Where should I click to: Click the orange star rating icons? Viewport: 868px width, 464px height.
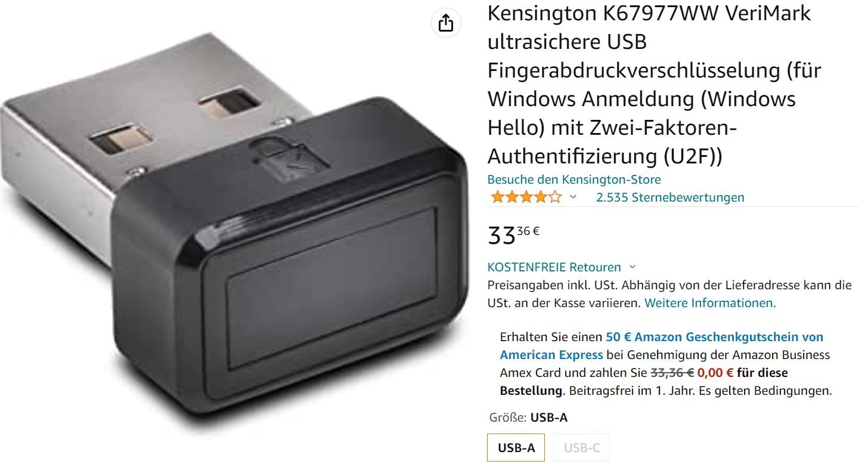coord(526,197)
